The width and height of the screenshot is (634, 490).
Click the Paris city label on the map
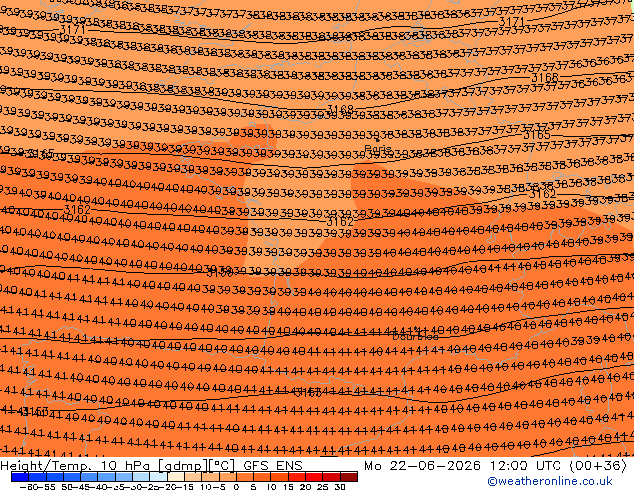click(x=378, y=148)
